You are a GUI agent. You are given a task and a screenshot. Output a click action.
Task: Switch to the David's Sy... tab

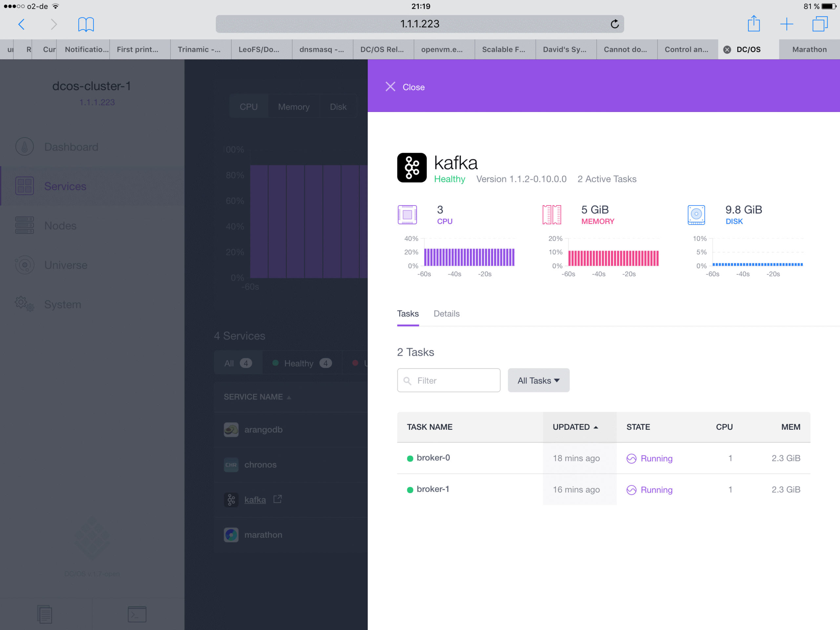(566, 49)
